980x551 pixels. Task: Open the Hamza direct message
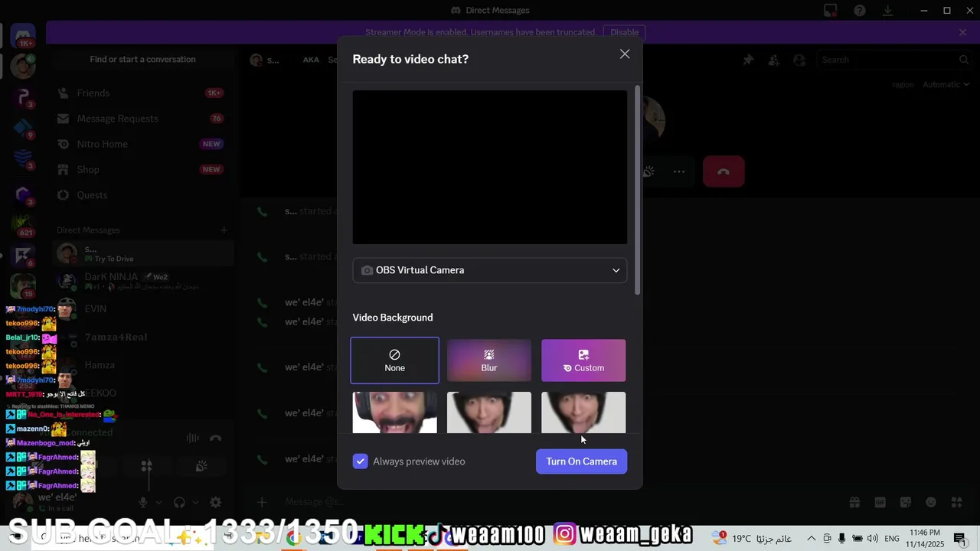[x=142, y=365]
